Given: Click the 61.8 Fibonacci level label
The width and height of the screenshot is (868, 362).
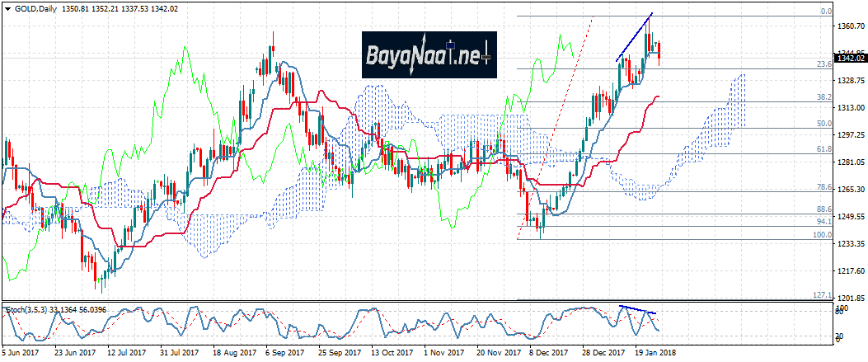Looking at the screenshot, I should click(822, 149).
